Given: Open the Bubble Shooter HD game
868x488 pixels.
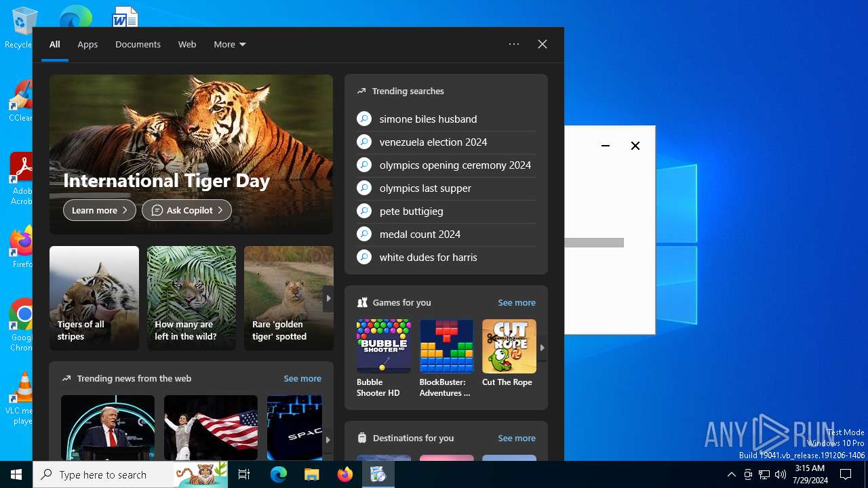Looking at the screenshot, I should [x=384, y=359].
